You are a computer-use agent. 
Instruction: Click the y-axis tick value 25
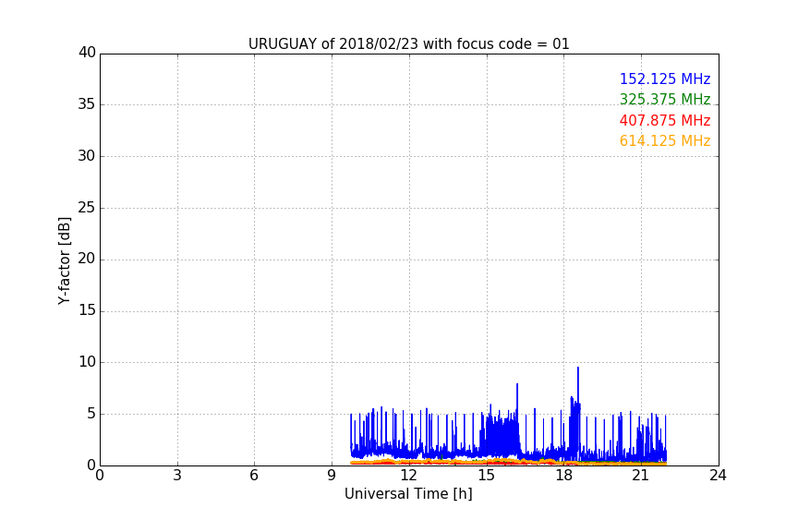(x=87, y=207)
